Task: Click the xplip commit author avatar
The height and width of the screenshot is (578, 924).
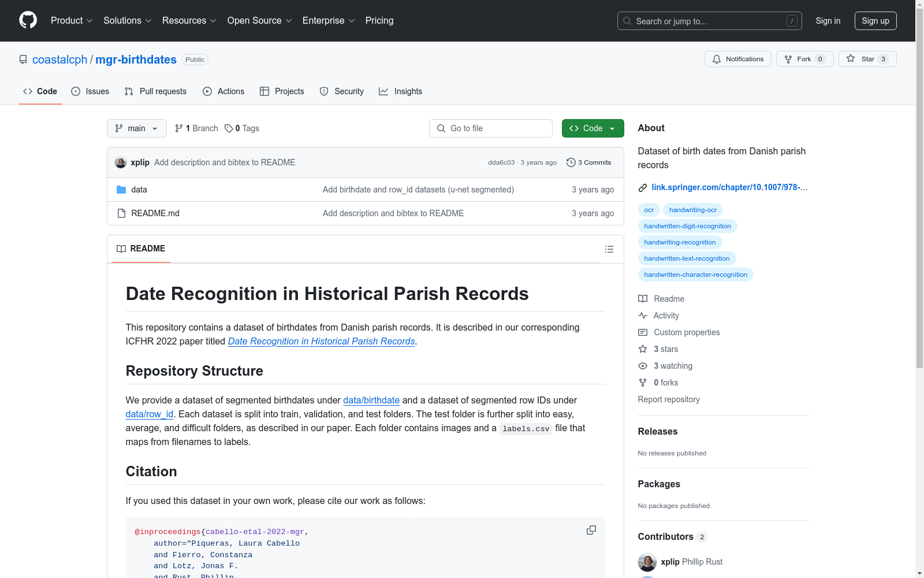Action: pyautogui.click(x=121, y=162)
